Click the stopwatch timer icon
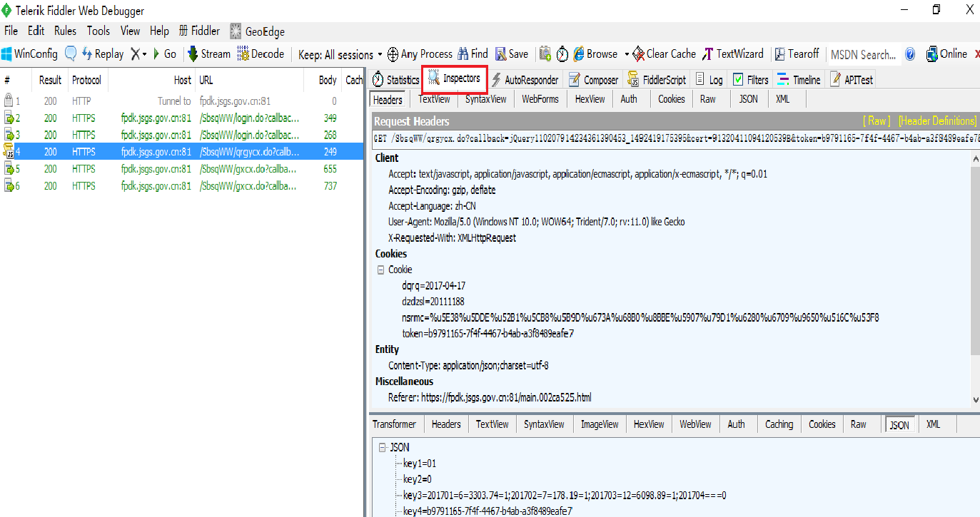980x517 pixels. pyautogui.click(x=562, y=54)
